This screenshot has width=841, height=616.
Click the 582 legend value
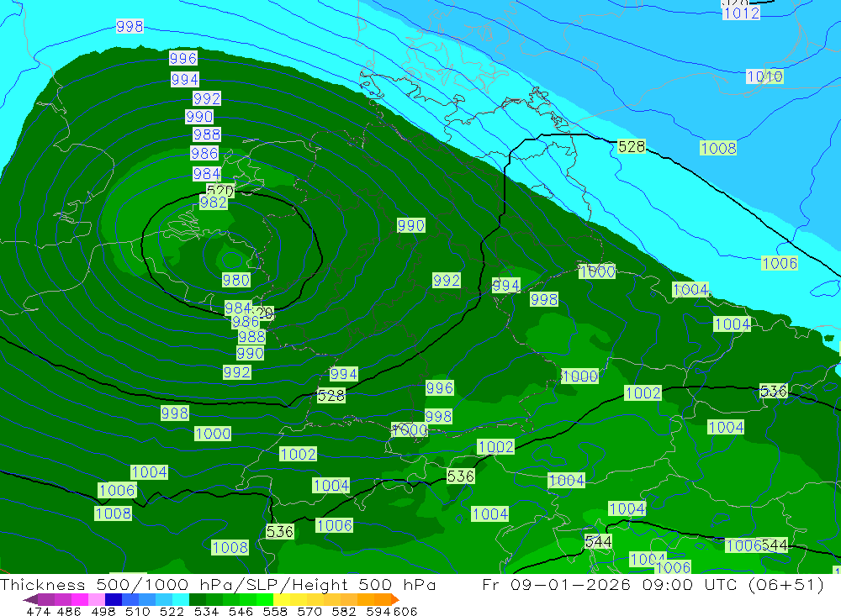coord(344,612)
